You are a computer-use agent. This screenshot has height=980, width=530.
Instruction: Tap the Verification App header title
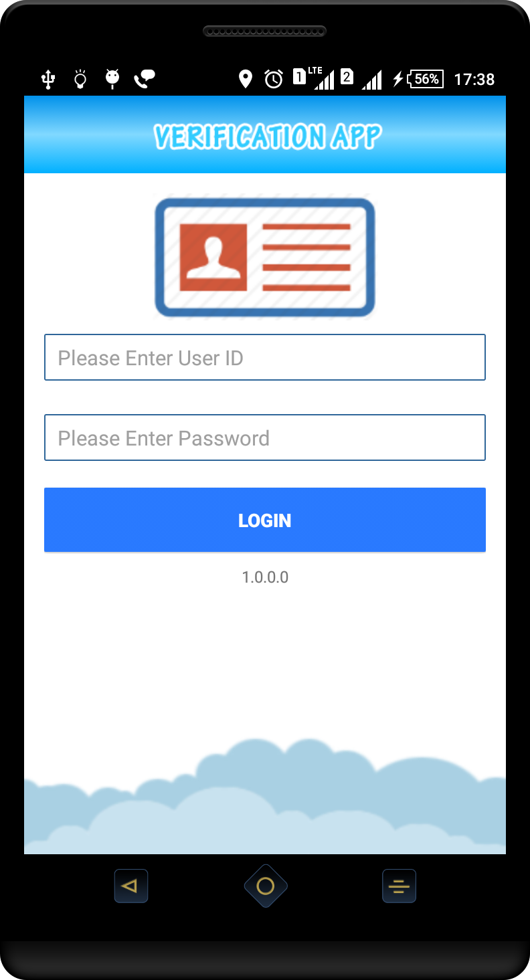(x=267, y=136)
